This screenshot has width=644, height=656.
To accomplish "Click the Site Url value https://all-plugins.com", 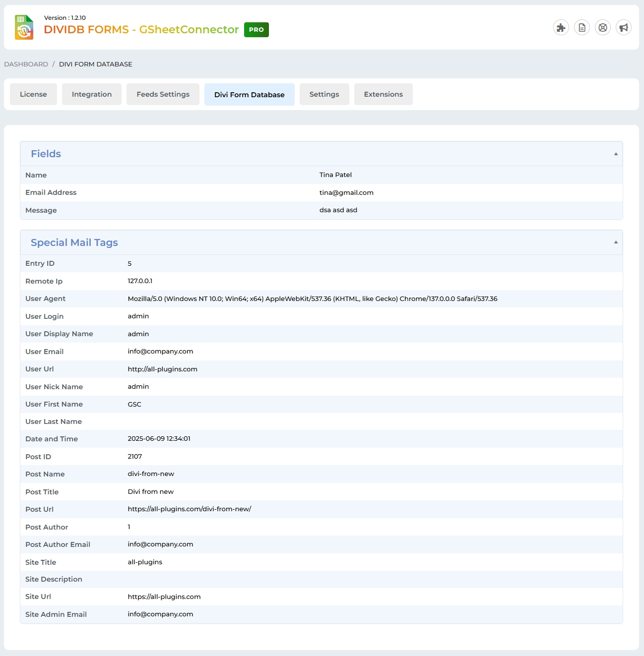I will click(x=164, y=597).
